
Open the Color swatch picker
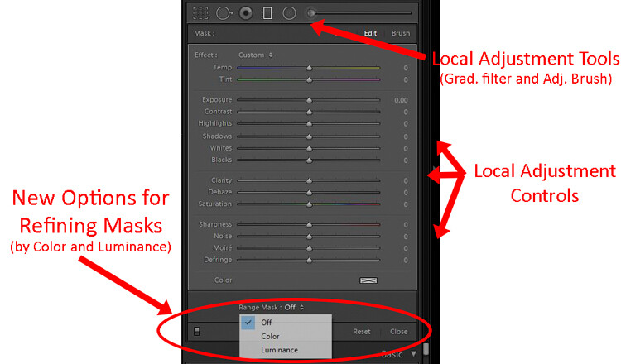click(x=368, y=280)
